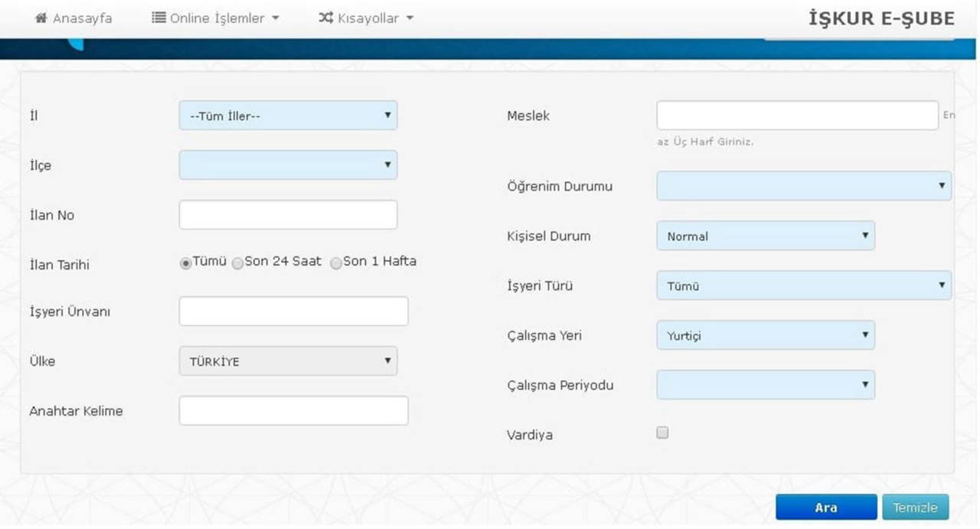Image resolution: width=980 pixels, height=529 pixels.
Task: Click the Online İşlemler list icon
Action: 158,18
